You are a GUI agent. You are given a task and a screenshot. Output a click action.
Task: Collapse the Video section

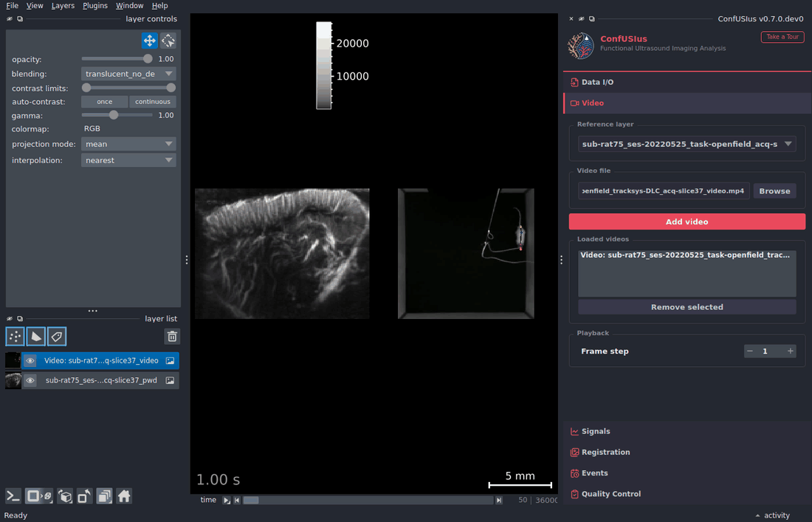(687, 103)
